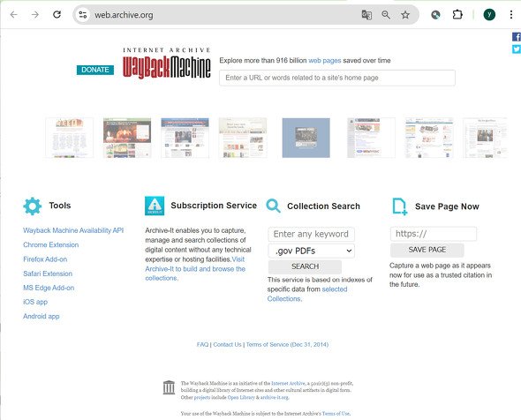The height and width of the screenshot is (420, 521).
Task: Click the translate page icon
Action: [366, 15]
